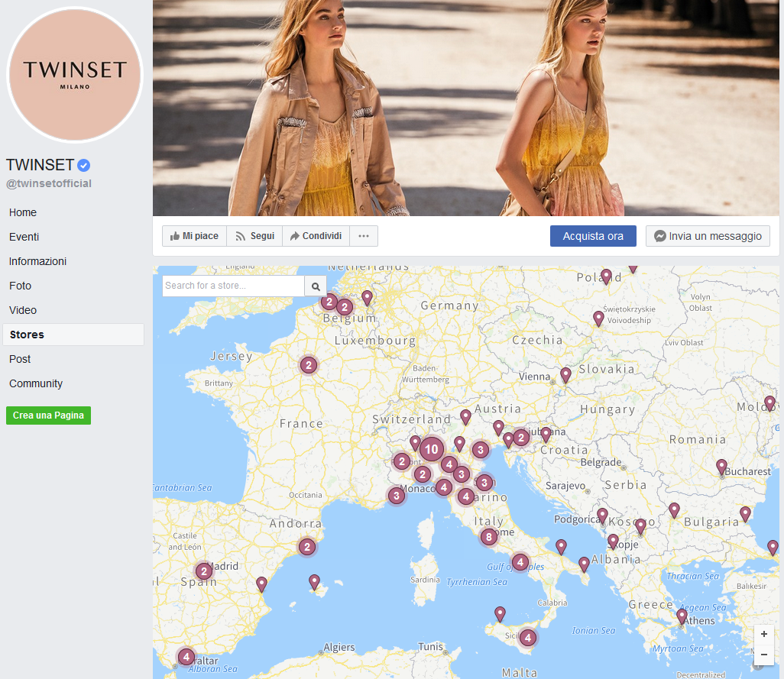Click the 4-store cluster near Naples

[x=520, y=563]
